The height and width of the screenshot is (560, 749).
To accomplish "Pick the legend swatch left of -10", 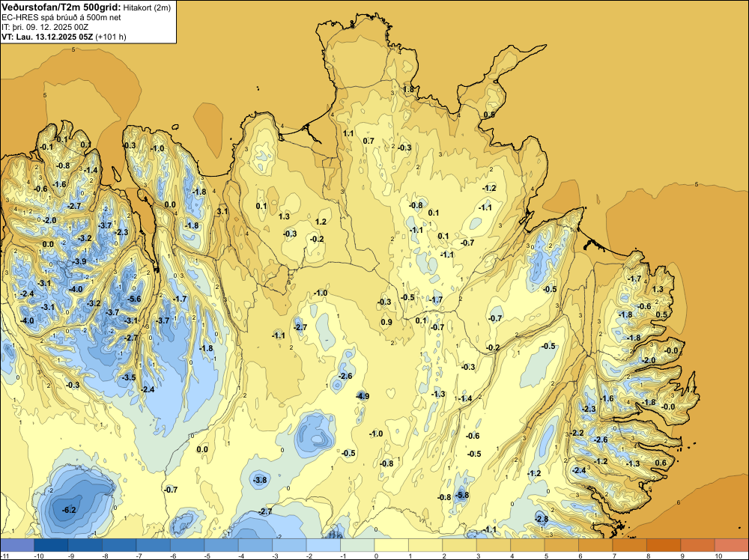I will 16,545.
